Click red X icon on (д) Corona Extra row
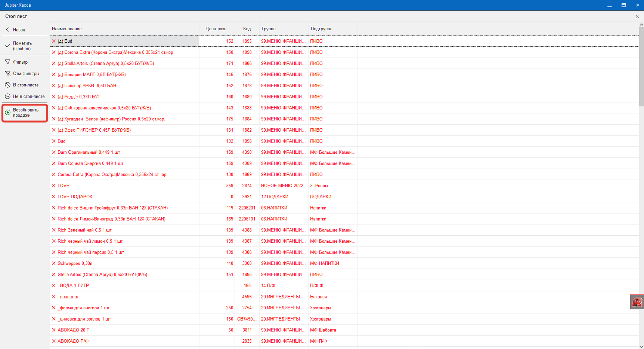Image resolution: width=644 pixels, height=349 pixels. (54, 52)
